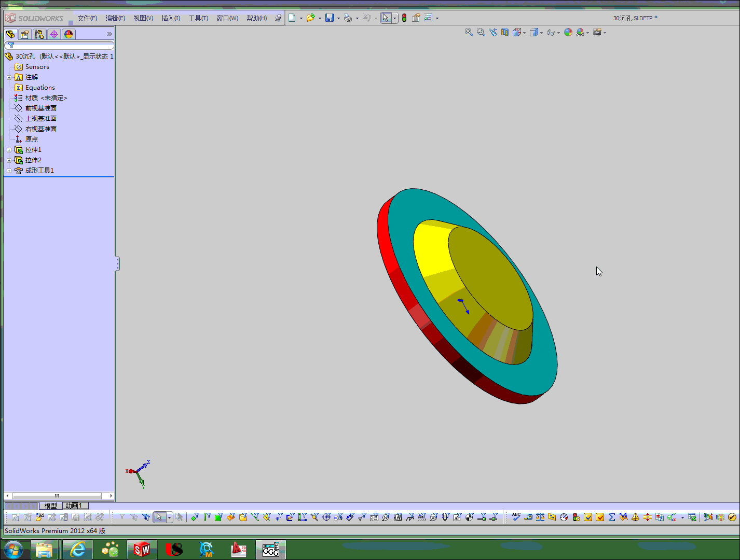Open Internet Explorer from the taskbar

pos(78,550)
